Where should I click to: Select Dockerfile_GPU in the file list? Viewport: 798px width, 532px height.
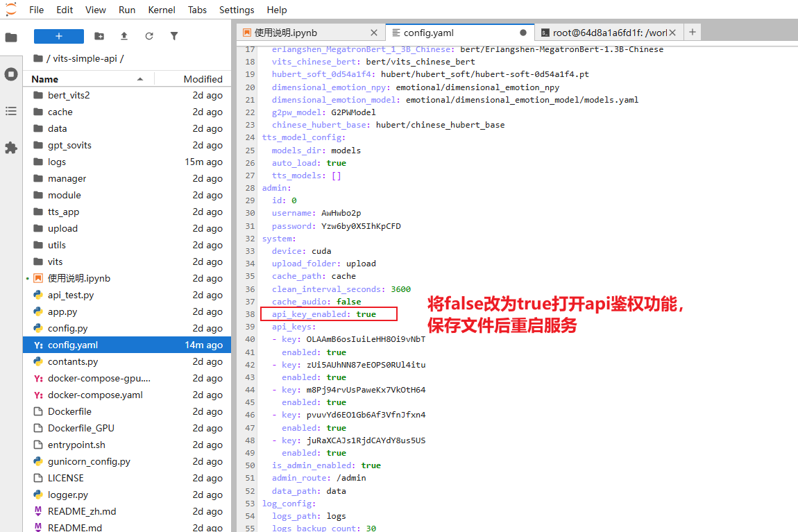coord(127,428)
